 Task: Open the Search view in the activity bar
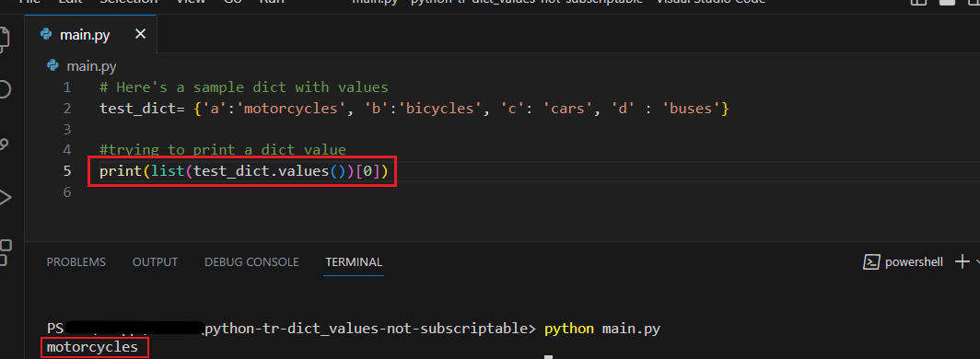(5, 89)
